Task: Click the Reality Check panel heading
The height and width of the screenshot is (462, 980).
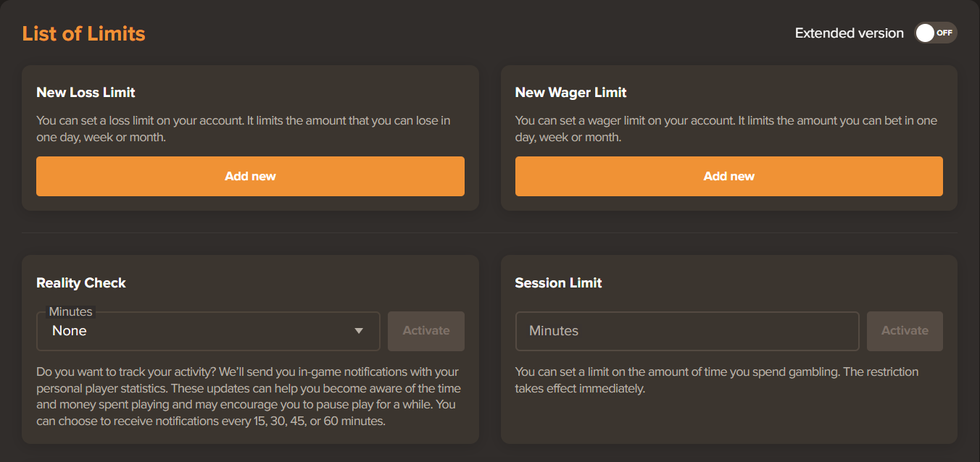Action: coord(80,282)
